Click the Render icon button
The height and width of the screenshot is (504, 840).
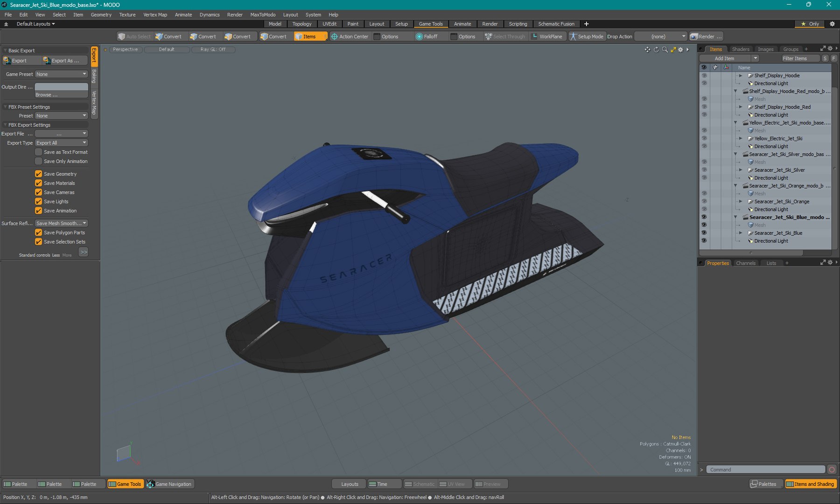694,36
